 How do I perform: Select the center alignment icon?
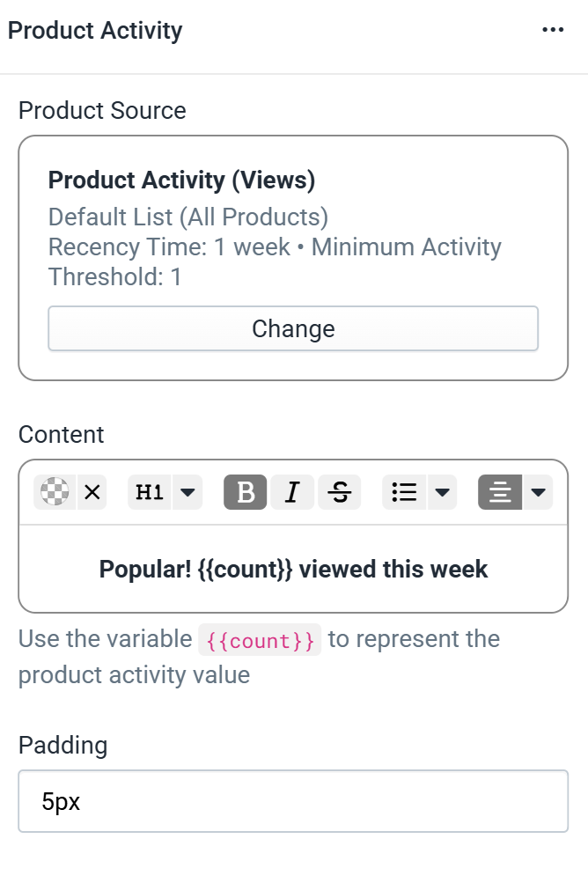[500, 492]
